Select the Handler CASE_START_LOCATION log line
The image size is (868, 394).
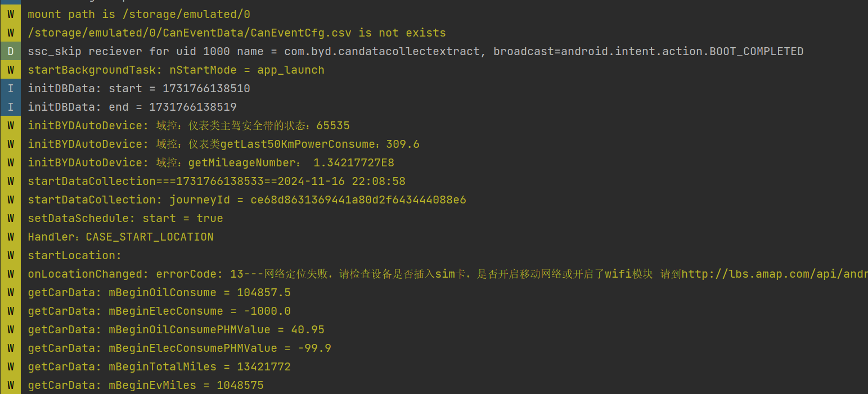[x=120, y=237]
